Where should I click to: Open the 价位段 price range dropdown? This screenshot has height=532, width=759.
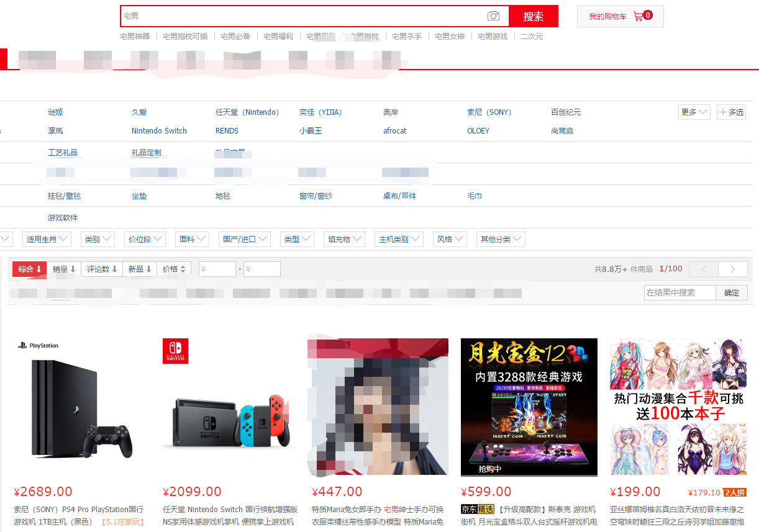click(x=145, y=239)
